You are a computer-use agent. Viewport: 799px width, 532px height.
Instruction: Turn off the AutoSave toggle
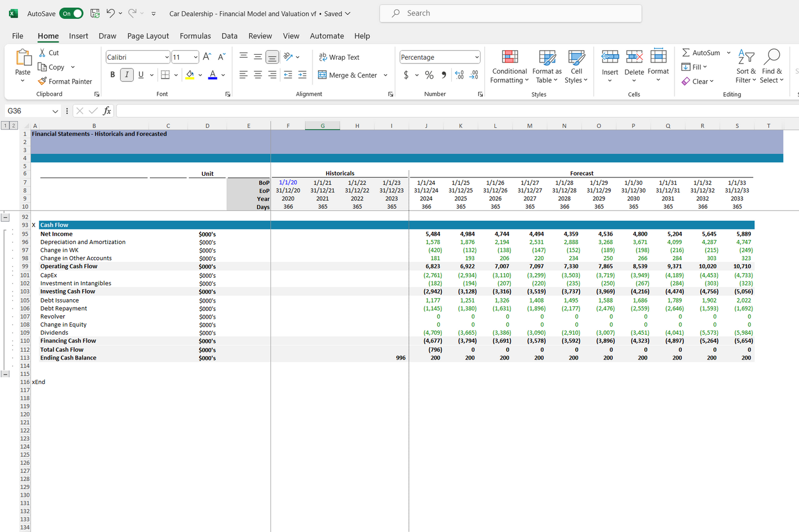point(71,13)
